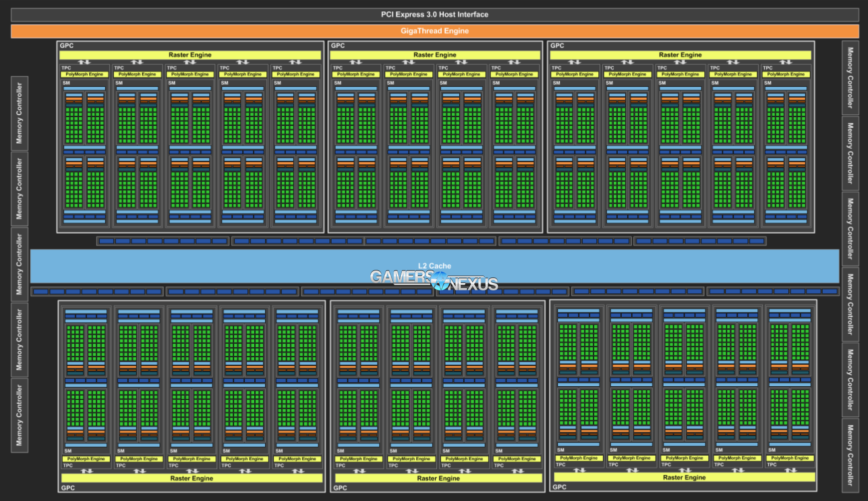Click first TPC label in top-middle GPC
The height and width of the screenshot is (501, 868).
coord(338,68)
